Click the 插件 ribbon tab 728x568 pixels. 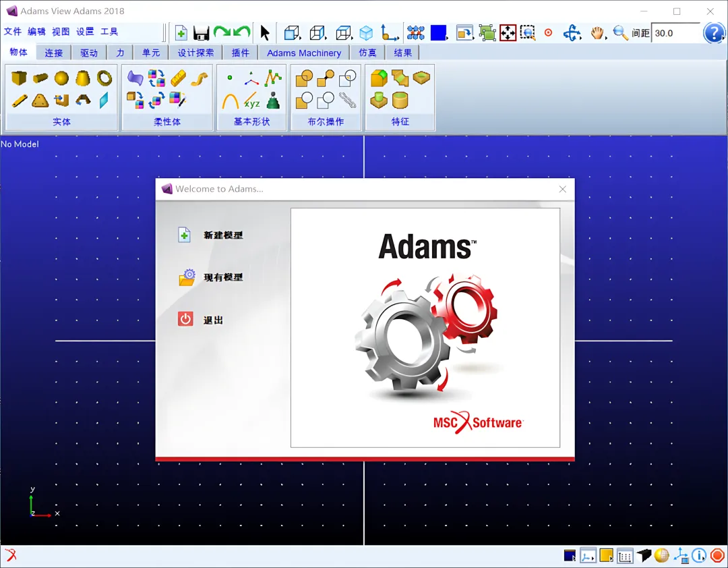point(241,53)
